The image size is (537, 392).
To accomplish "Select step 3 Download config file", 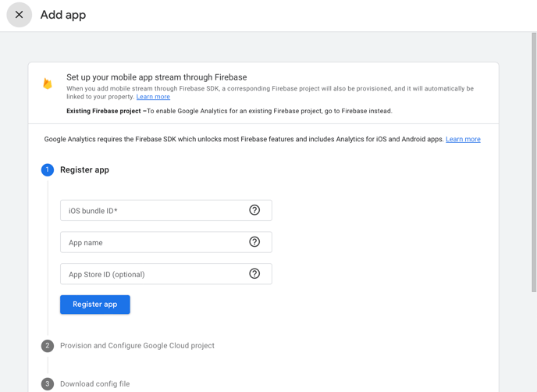I will 95,383.
